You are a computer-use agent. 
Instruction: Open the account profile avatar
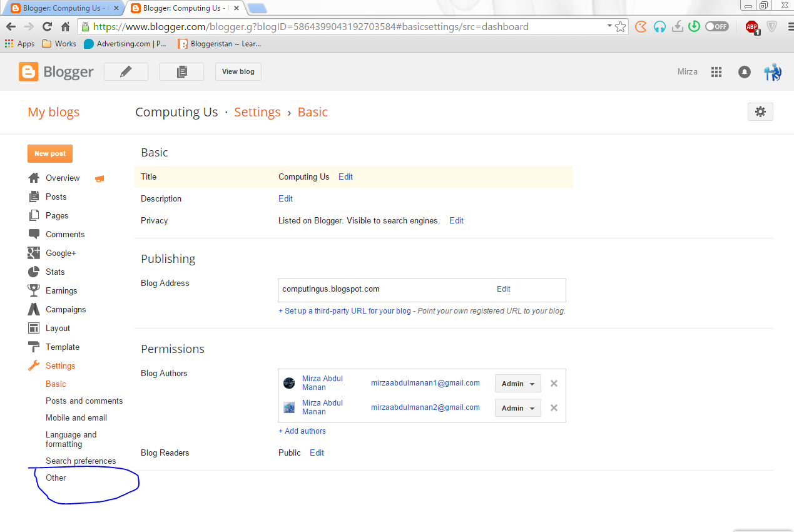pos(773,72)
